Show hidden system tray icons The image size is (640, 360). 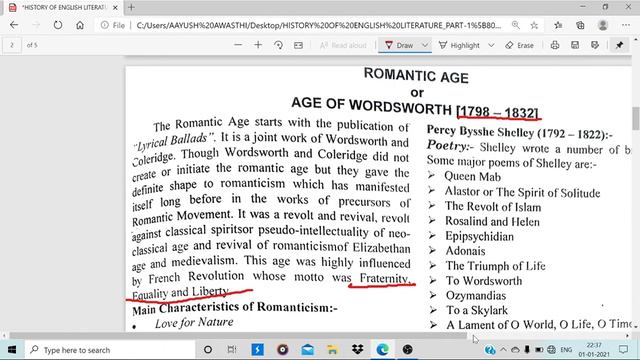tap(503, 350)
